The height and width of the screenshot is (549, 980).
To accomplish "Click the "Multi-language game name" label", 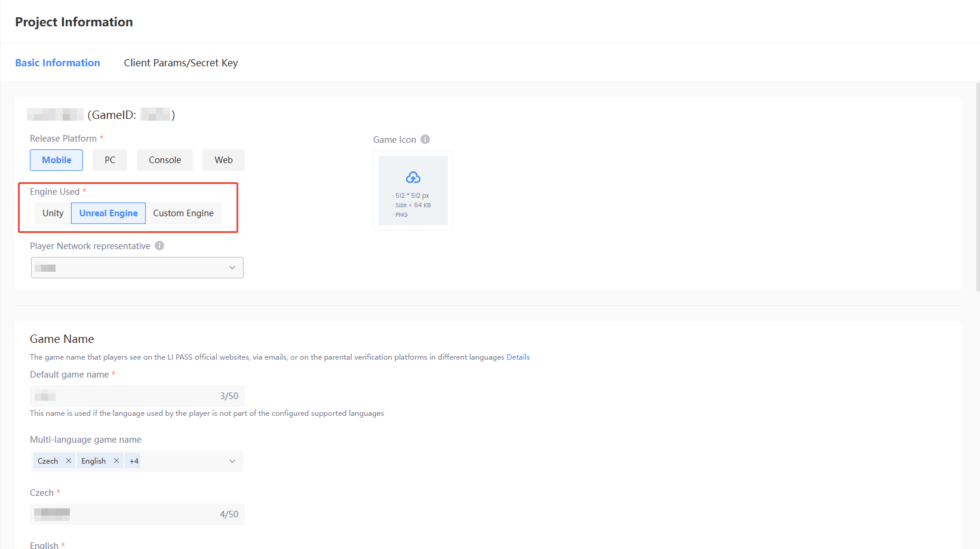I will coord(85,440).
